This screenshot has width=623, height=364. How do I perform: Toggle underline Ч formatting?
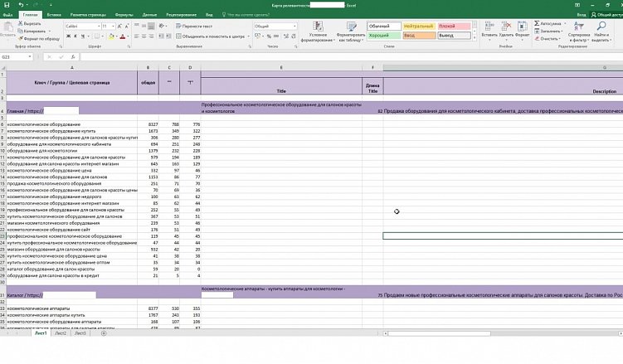(83, 36)
